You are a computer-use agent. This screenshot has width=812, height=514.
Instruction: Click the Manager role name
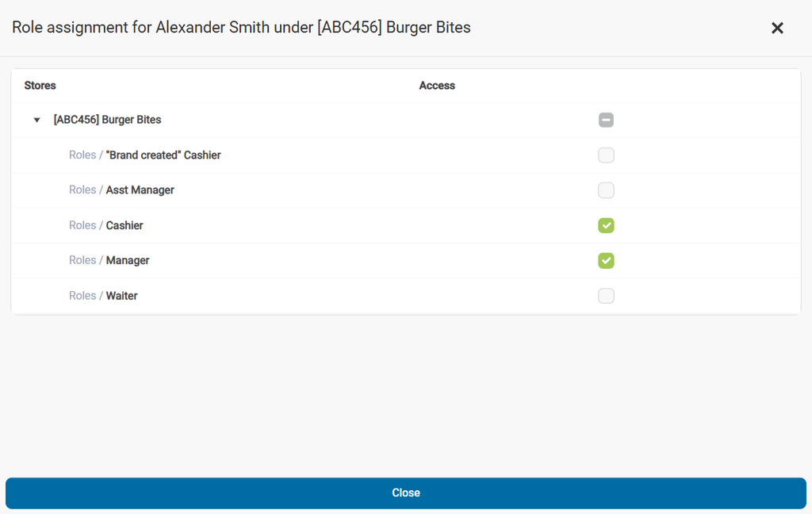point(128,261)
